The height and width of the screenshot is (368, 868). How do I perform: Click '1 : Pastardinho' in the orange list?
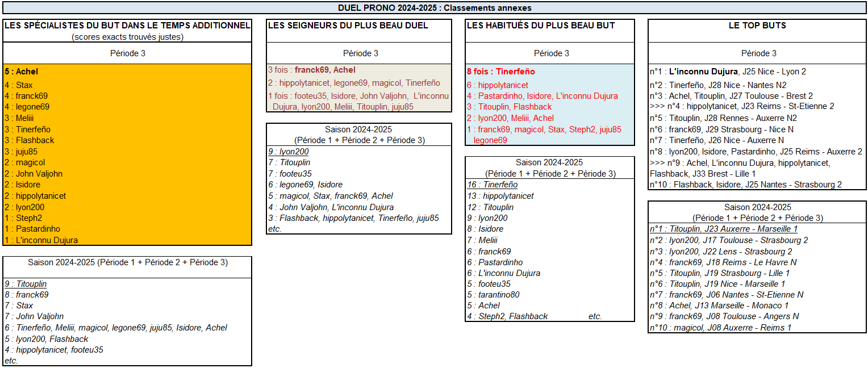tap(32, 229)
